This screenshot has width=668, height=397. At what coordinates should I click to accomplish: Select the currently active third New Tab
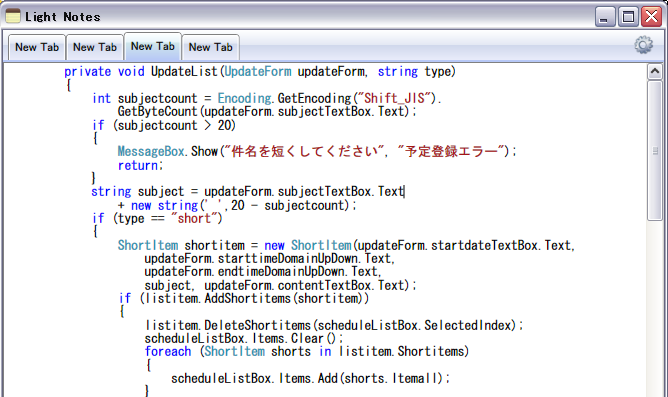coord(153,46)
